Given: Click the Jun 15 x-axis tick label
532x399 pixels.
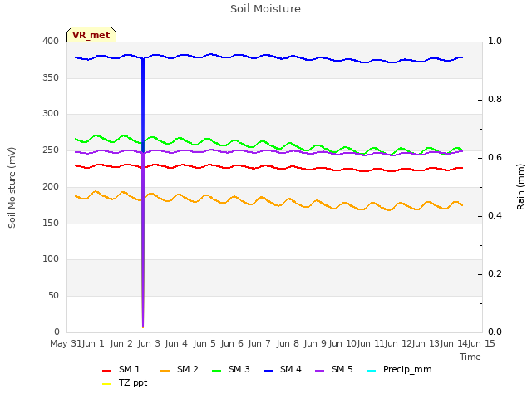Looking at the screenshot, I should (481, 343).
